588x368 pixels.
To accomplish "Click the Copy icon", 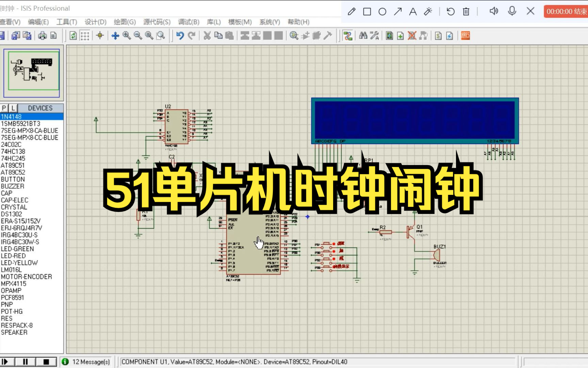I will pyautogui.click(x=218, y=35).
